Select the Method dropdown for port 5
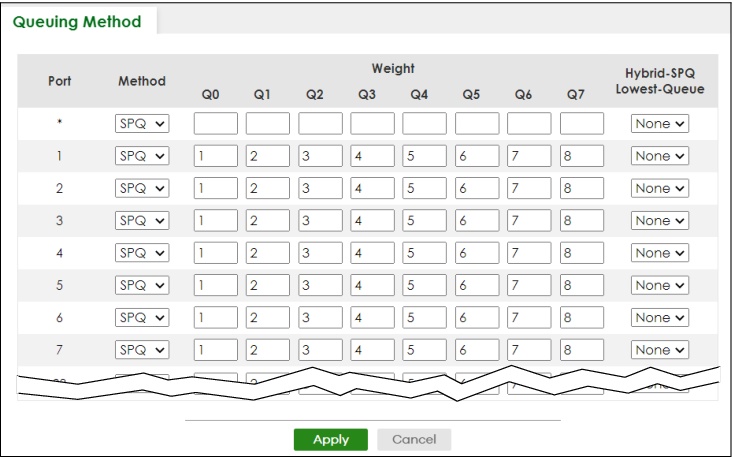Viewport: 734px width, 457px height. pos(142,285)
